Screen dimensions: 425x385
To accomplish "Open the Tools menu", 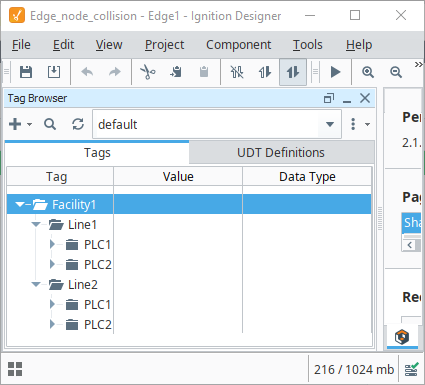I will pos(308,45).
